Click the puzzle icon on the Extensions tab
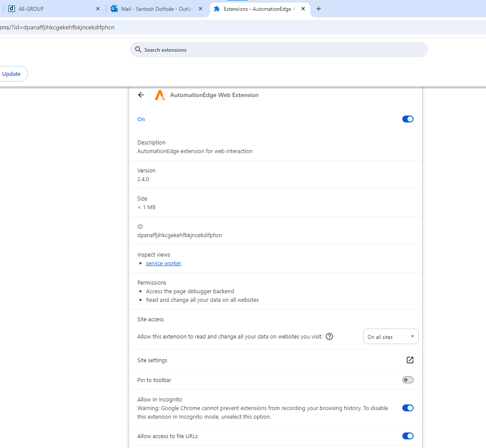This screenshot has width=486, height=448. click(217, 9)
